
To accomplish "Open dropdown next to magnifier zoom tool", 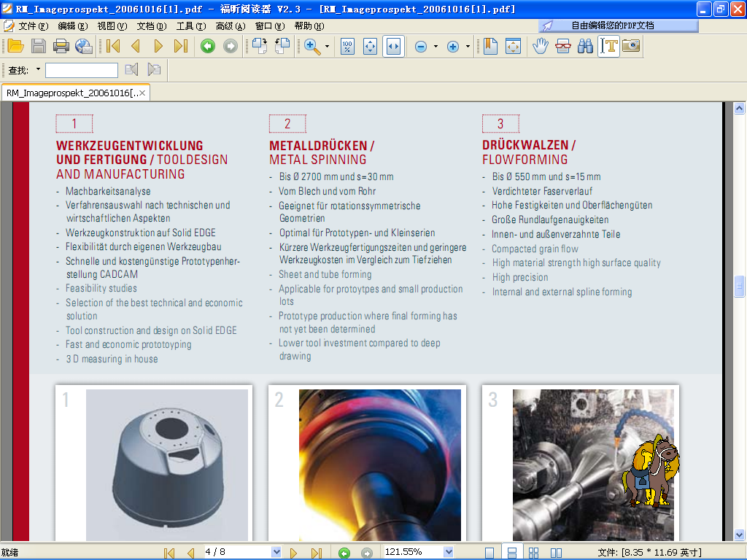I will (328, 46).
